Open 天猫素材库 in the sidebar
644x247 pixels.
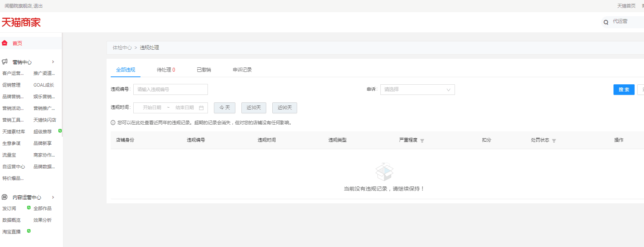[x=14, y=132]
